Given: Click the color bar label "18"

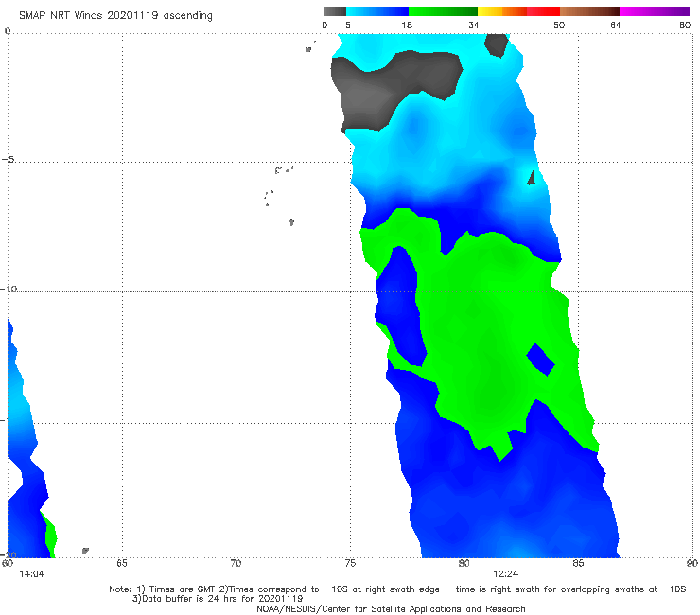Looking at the screenshot, I should click(x=407, y=25).
